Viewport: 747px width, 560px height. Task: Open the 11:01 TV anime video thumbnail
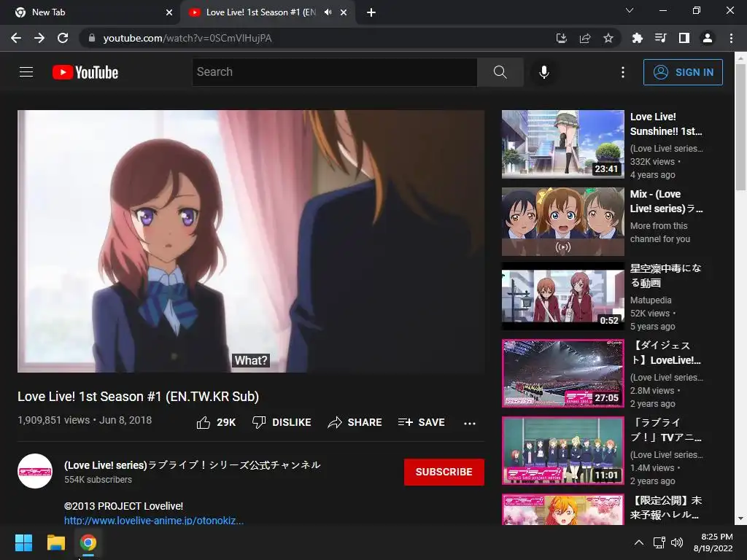click(562, 451)
